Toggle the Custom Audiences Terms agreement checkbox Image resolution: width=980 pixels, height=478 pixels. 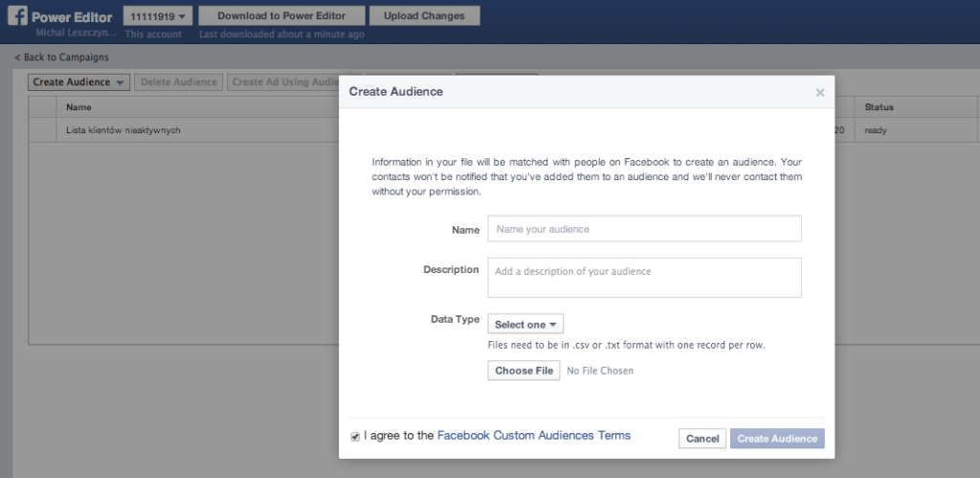pyautogui.click(x=355, y=437)
